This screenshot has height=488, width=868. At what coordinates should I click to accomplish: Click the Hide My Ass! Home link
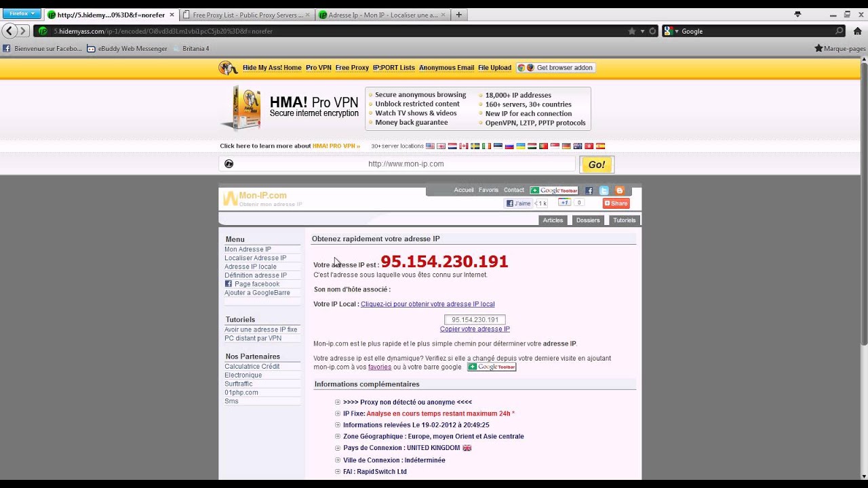pos(272,68)
